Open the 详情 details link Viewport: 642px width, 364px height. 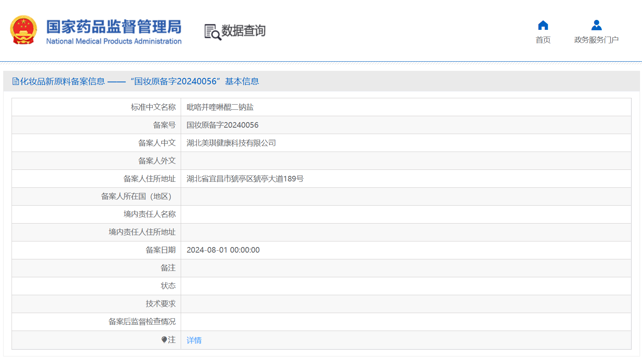(x=194, y=340)
